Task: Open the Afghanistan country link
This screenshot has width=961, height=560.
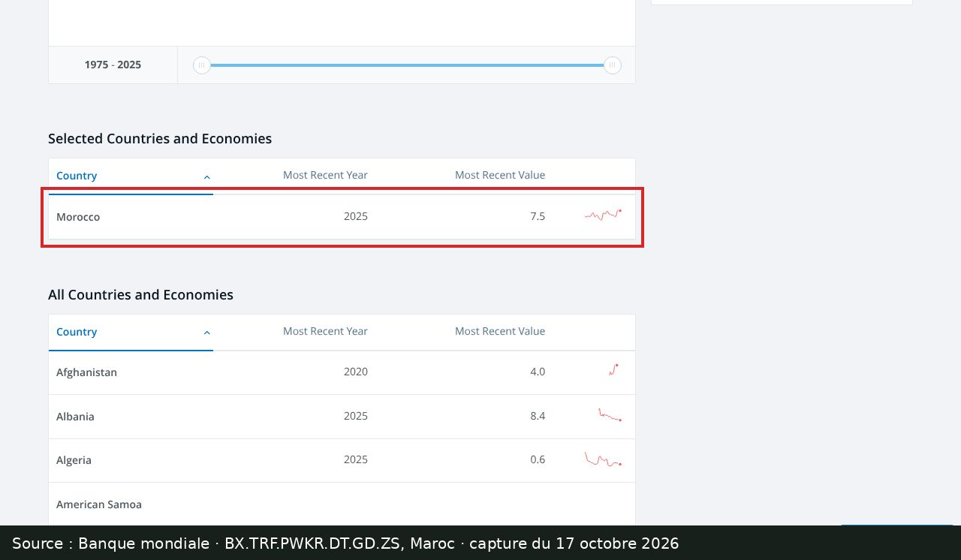Action: 86,372
